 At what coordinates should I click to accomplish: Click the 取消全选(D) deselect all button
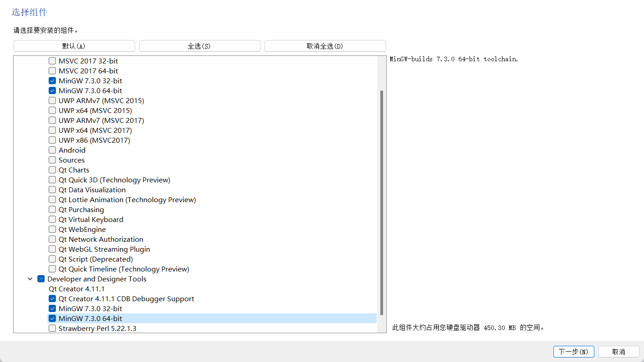click(x=325, y=46)
